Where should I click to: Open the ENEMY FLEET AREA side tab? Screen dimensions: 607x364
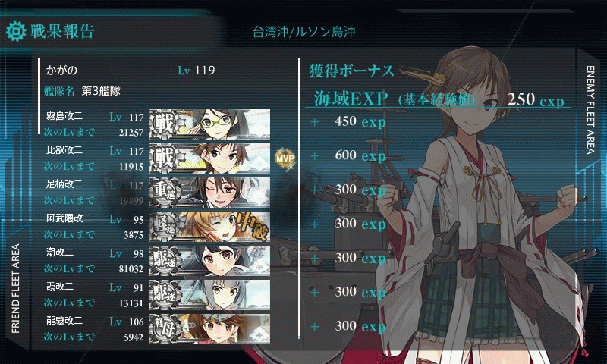tap(590, 110)
